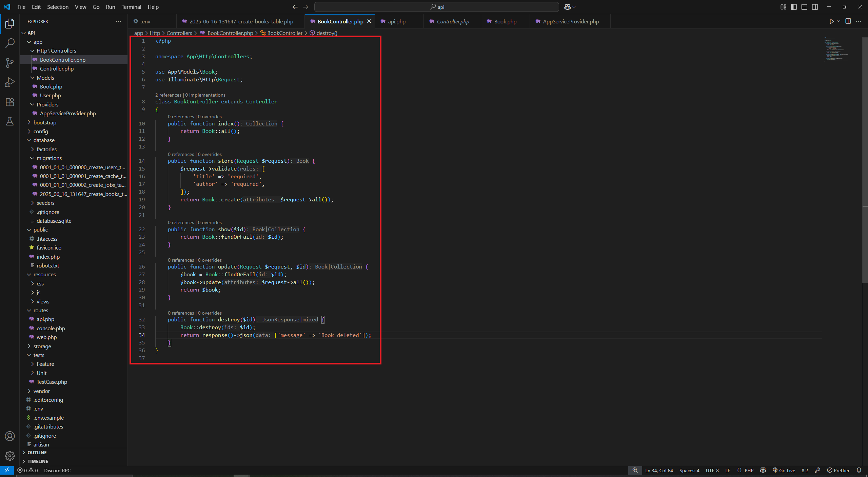Screen dimensions: 868x477
Task: Toggle the panel visibility
Action: click(x=804, y=7)
